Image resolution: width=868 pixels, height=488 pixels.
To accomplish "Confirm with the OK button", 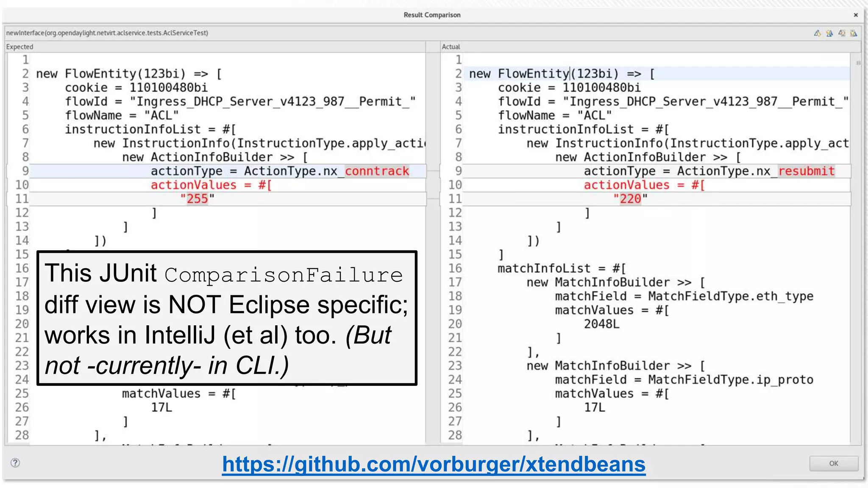I will (834, 463).
